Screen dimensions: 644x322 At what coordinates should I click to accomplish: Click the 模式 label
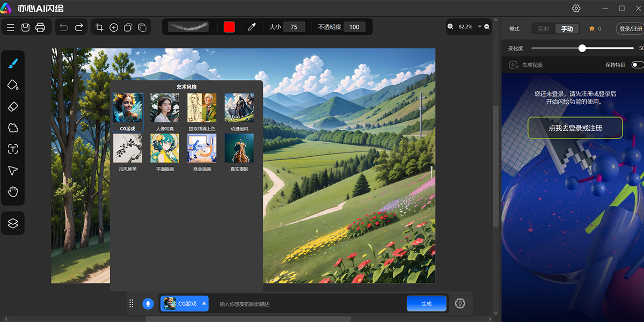[x=514, y=29]
